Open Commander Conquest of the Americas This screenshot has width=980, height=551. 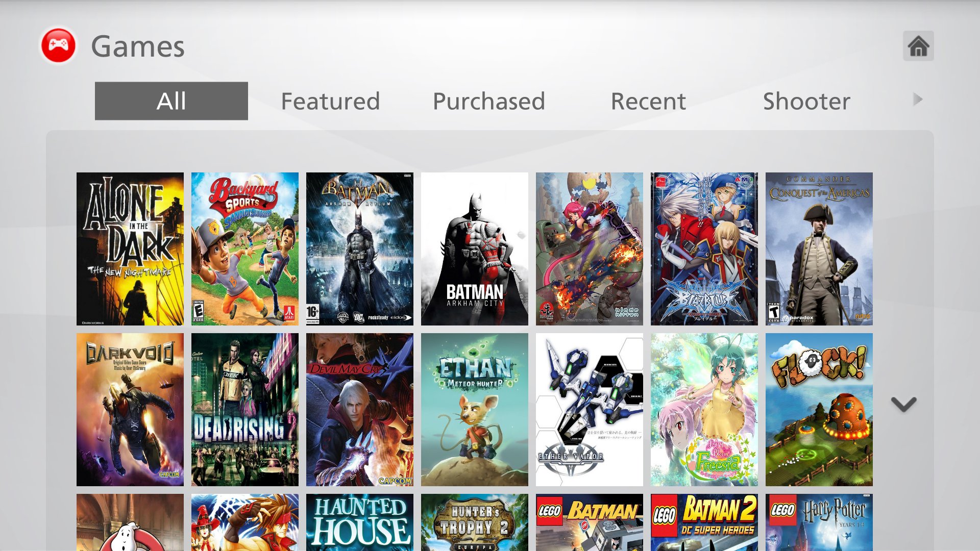pyautogui.click(x=819, y=249)
